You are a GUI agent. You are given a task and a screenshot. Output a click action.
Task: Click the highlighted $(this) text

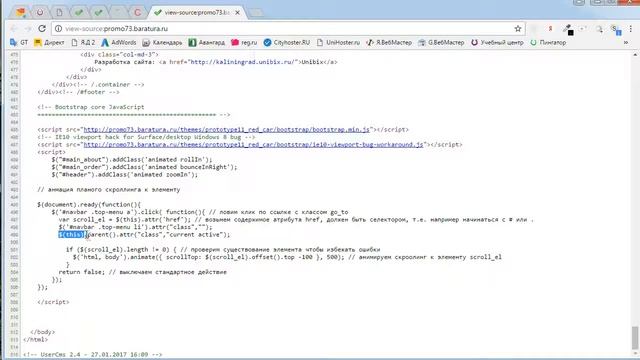[x=72, y=234]
